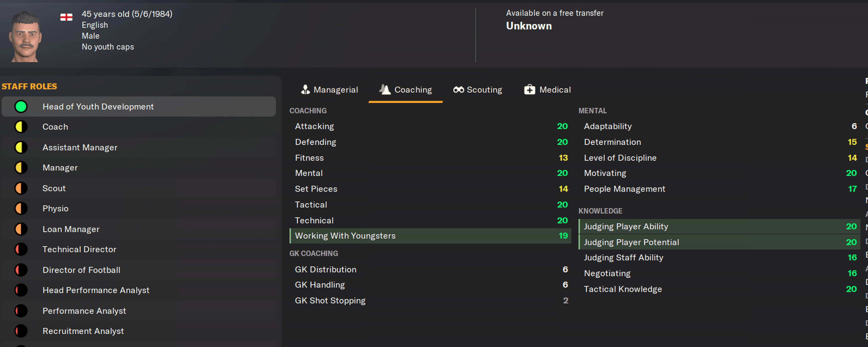
Task: Click the Medical first-aid kit icon
Action: click(x=529, y=90)
